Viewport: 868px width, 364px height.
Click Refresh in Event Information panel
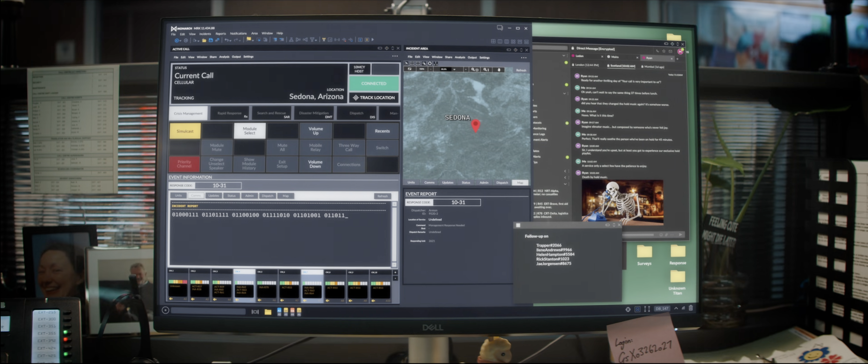coord(383,196)
